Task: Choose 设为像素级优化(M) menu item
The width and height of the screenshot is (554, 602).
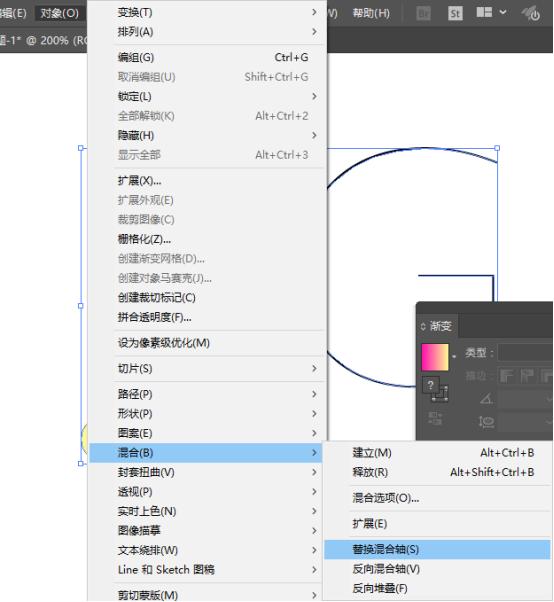Action: 208,343
